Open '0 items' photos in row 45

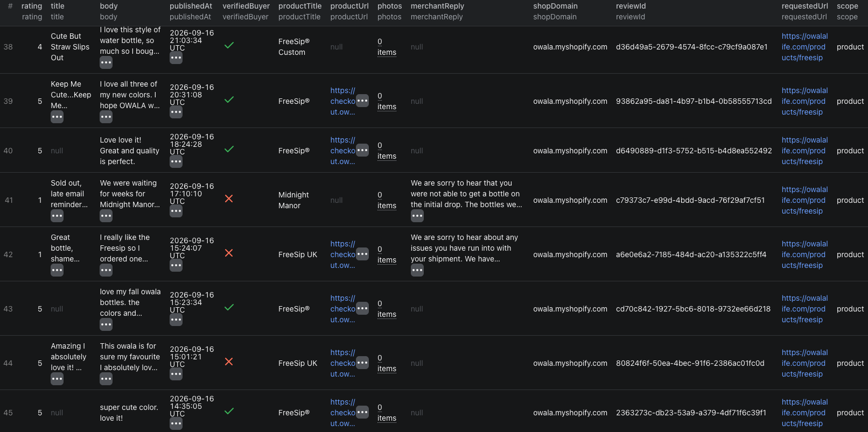(x=387, y=413)
